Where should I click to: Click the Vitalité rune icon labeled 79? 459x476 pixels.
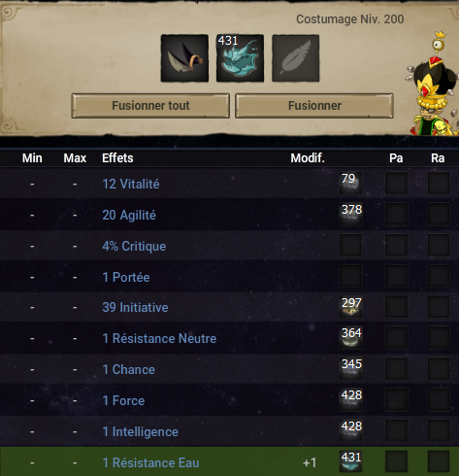coord(350,183)
